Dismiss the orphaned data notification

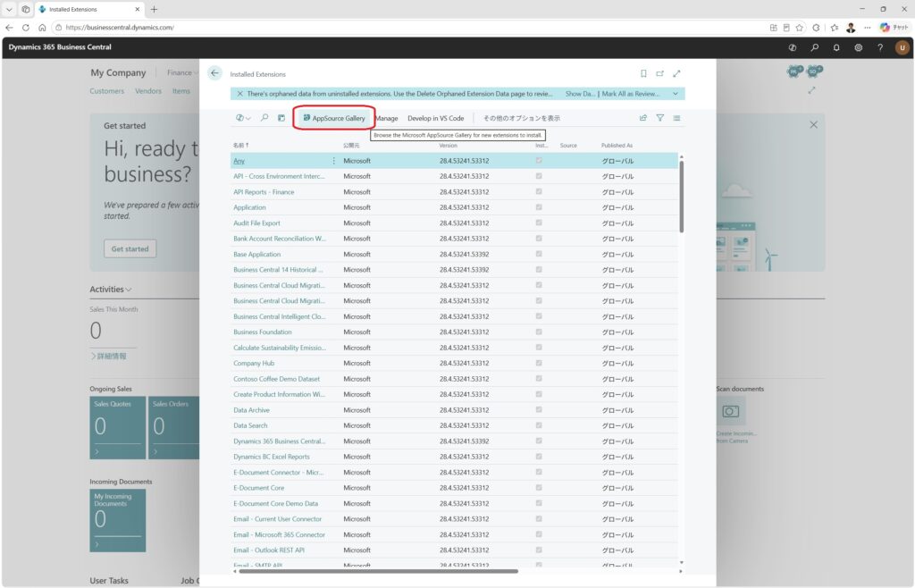[239, 93]
